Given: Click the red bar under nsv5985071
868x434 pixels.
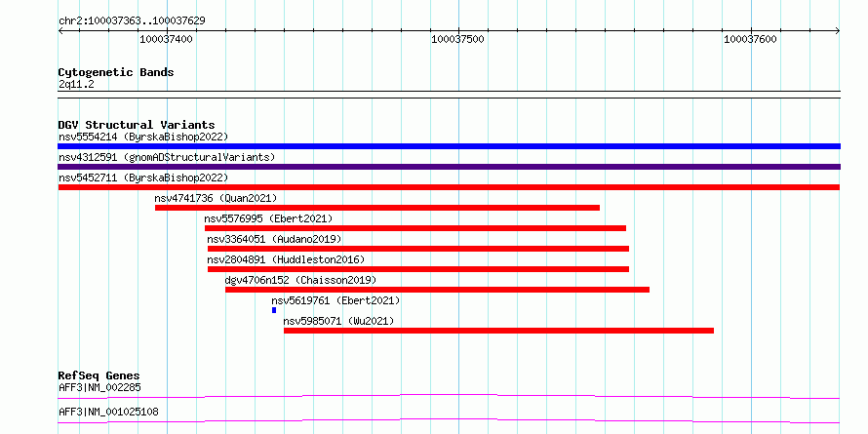Looking at the screenshot, I should click(x=498, y=331).
